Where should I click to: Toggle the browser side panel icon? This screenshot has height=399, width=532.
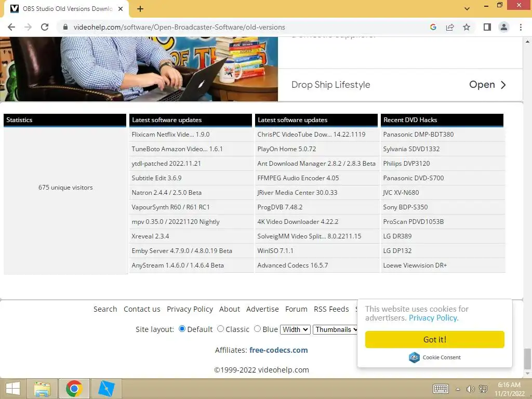[x=487, y=27]
